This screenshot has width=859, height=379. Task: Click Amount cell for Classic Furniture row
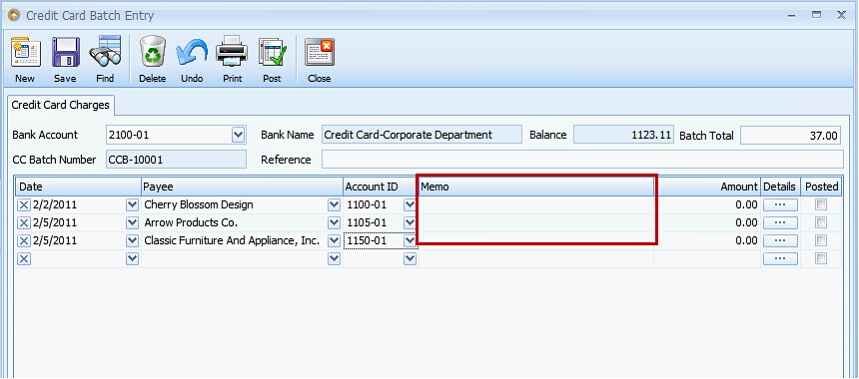pos(707,242)
